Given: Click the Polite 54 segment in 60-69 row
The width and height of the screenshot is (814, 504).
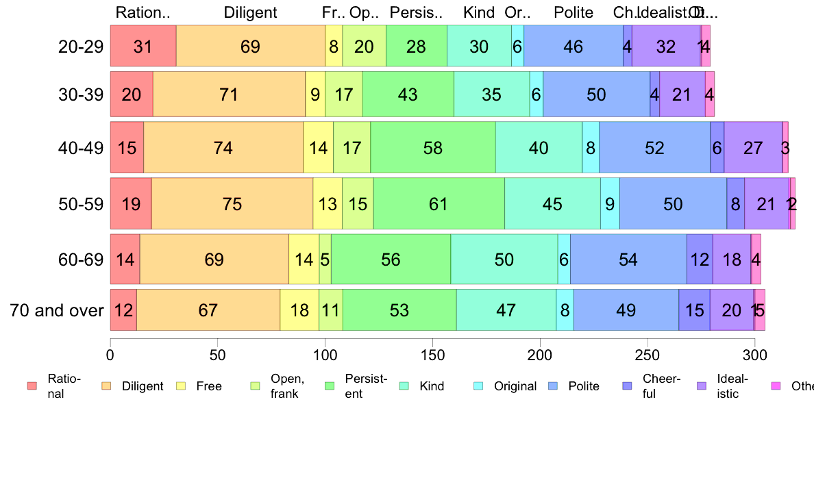Looking at the screenshot, I should pos(629,259).
